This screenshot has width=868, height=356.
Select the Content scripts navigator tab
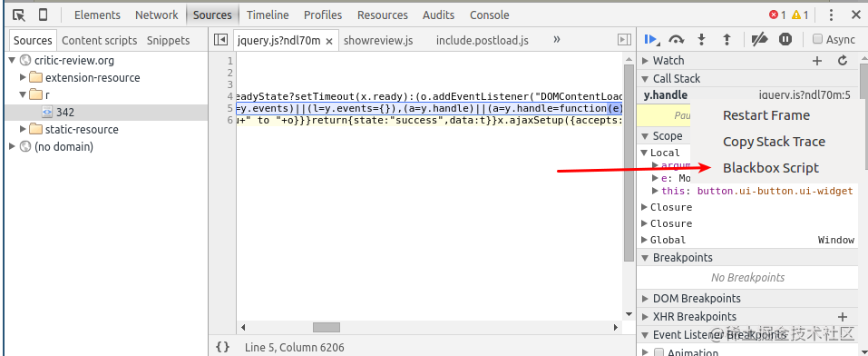tap(99, 41)
